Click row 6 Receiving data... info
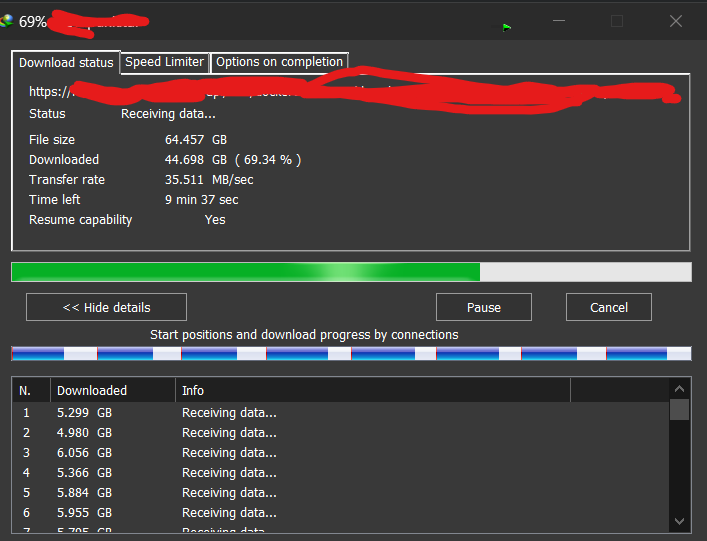707x541 pixels. [x=229, y=513]
